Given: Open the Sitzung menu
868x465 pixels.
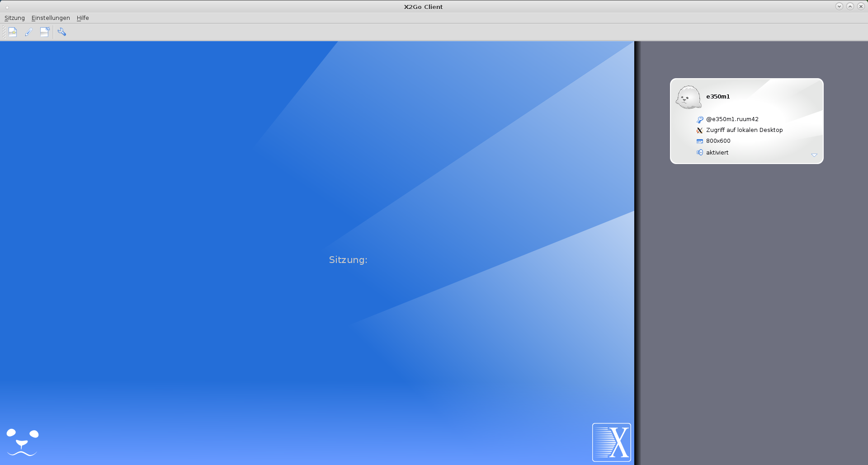Looking at the screenshot, I should click(14, 18).
